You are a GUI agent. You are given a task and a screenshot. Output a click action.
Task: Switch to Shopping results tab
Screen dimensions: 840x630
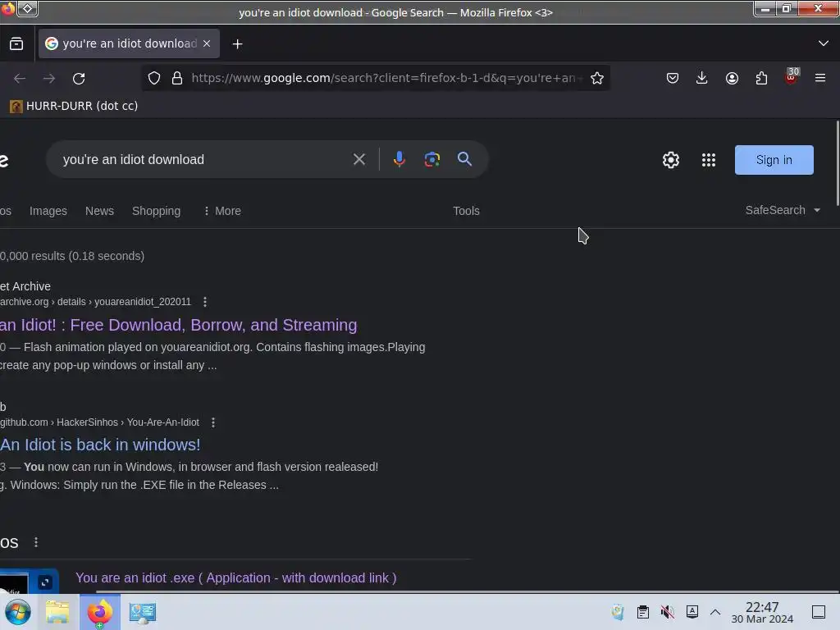coord(156,211)
